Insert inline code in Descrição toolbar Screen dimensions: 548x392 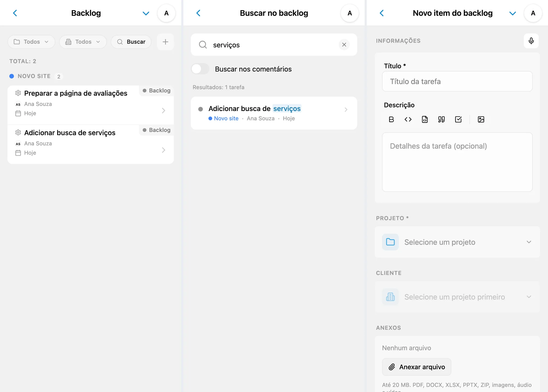point(408,120)
